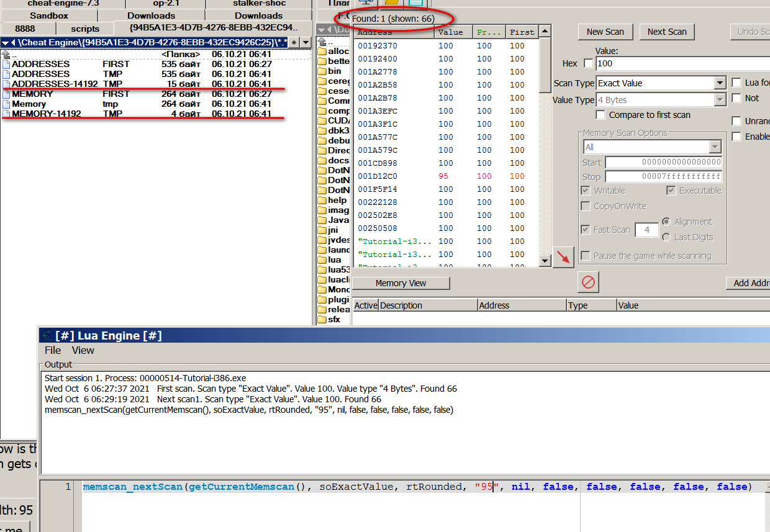The image size is (770, 532).
Task: Enable the Hex checkbox
Action: (588, 63)
